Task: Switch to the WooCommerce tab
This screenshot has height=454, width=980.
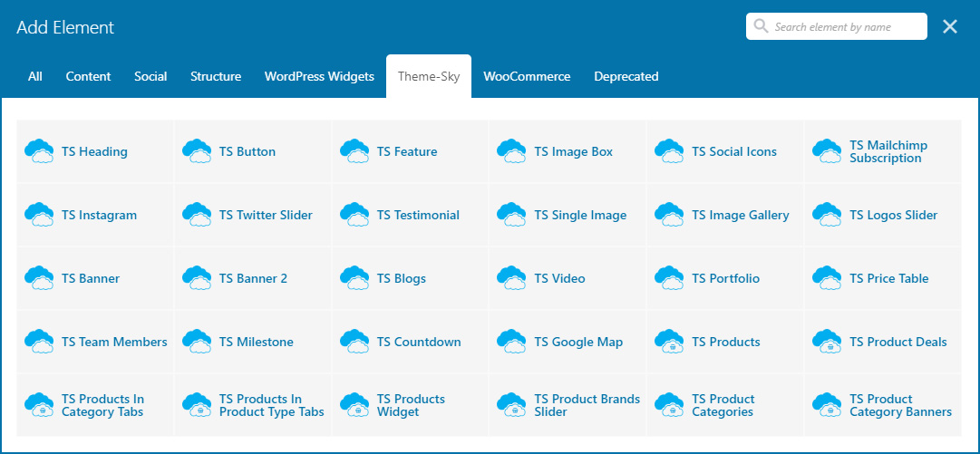Action: 527,76
